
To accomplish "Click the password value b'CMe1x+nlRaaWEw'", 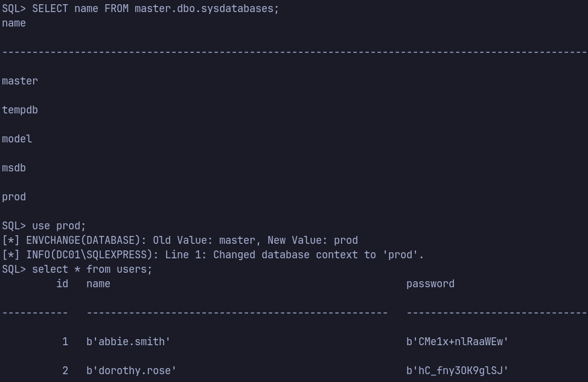I will click(457, 342).
